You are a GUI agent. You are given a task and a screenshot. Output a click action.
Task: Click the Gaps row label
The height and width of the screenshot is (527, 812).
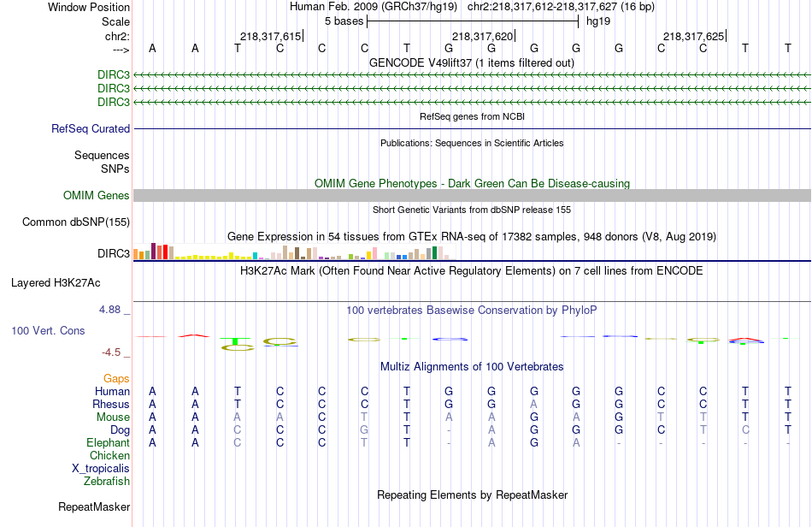tap(116, 379)
